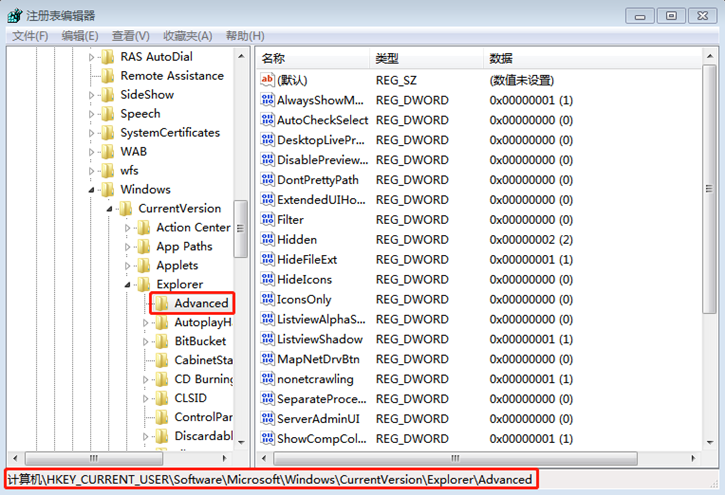Expand the BitBucket key

[145, 342]
